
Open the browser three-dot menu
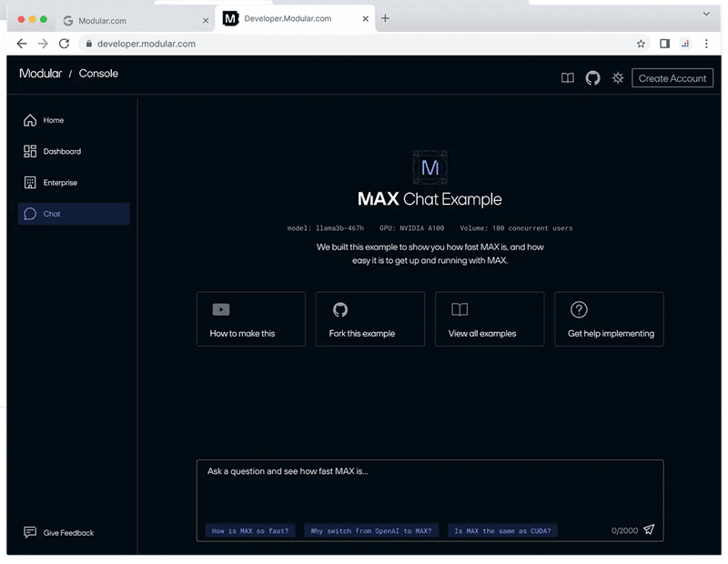[706, 44]
